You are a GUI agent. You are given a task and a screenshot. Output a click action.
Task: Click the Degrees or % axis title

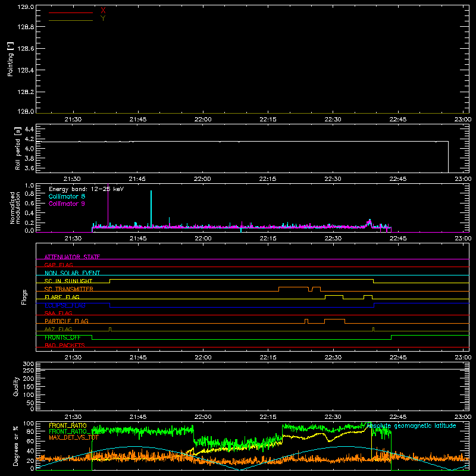point(15,446)
